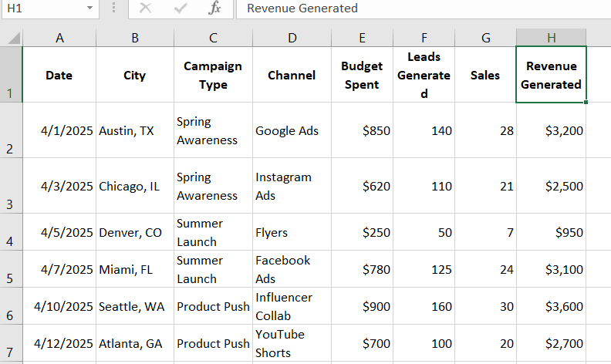Viewport: 611px width, 364px height.
Task: Select the cell containing Austin, TX
Action: [135, 131]
